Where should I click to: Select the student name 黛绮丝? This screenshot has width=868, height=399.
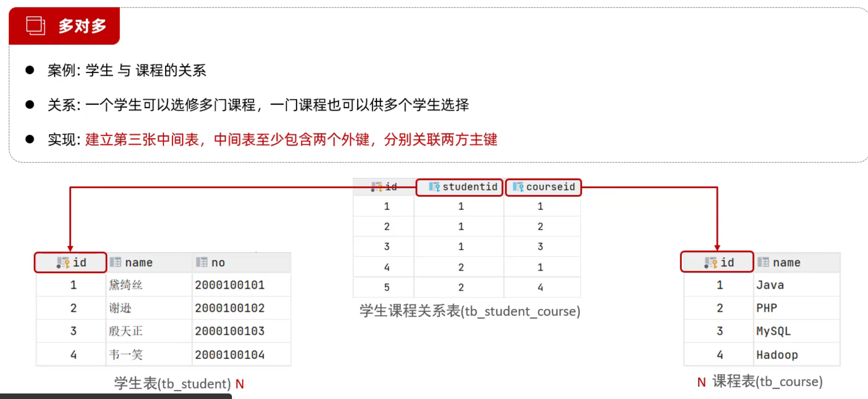[126, 285]
